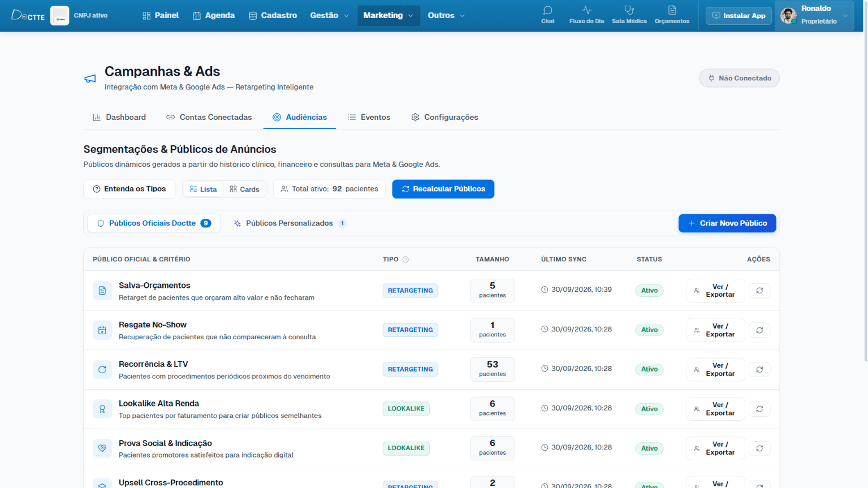Refresh the Prova Social & Indicação sync
The width and height of the screenshot is (868, 488).
coord(759,448)
